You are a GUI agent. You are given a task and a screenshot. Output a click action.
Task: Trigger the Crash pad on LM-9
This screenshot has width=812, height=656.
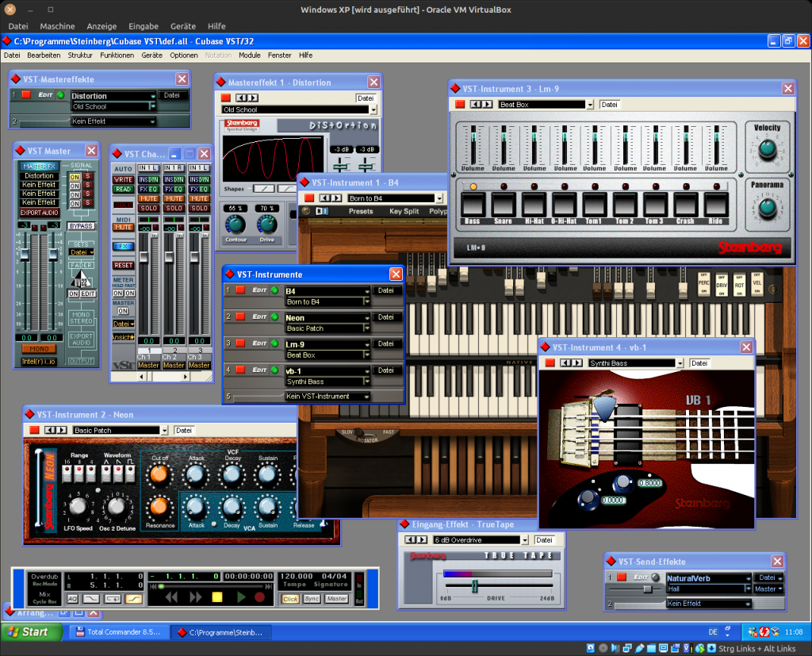[685, 205]
